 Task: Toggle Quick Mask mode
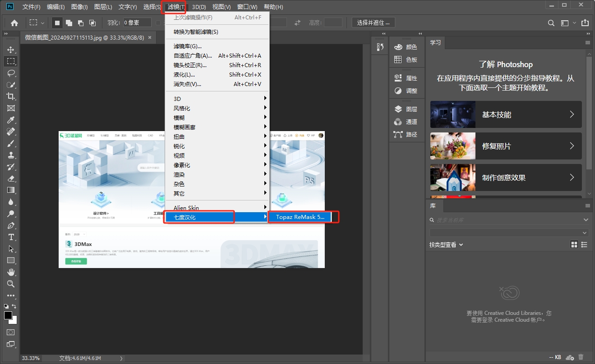pyautogui.click(x=11, y=332)
